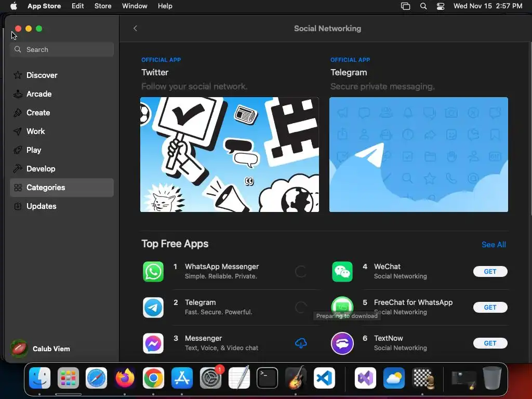Screen dimensions: 532x399
Task: Open the Store menu
Action: (103, 6)
